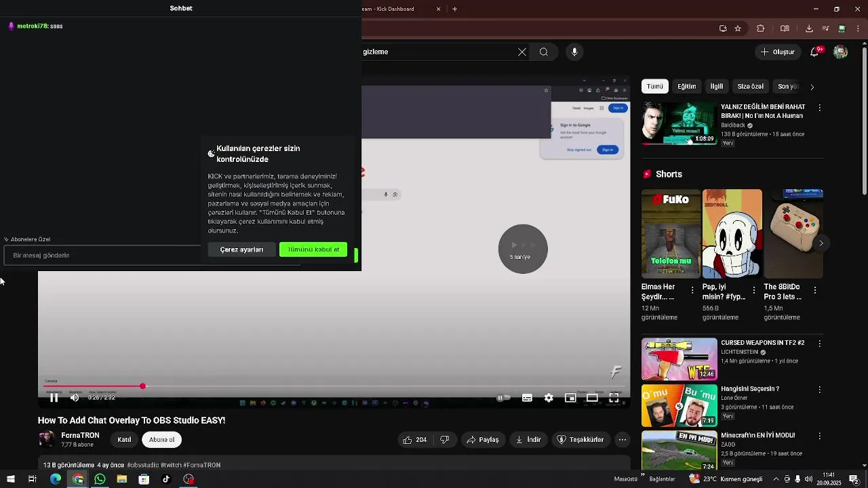Click Çerez ayarları cookie settings button
The width and height of the screenshot is (868, 488).
[x=241, y=249]
